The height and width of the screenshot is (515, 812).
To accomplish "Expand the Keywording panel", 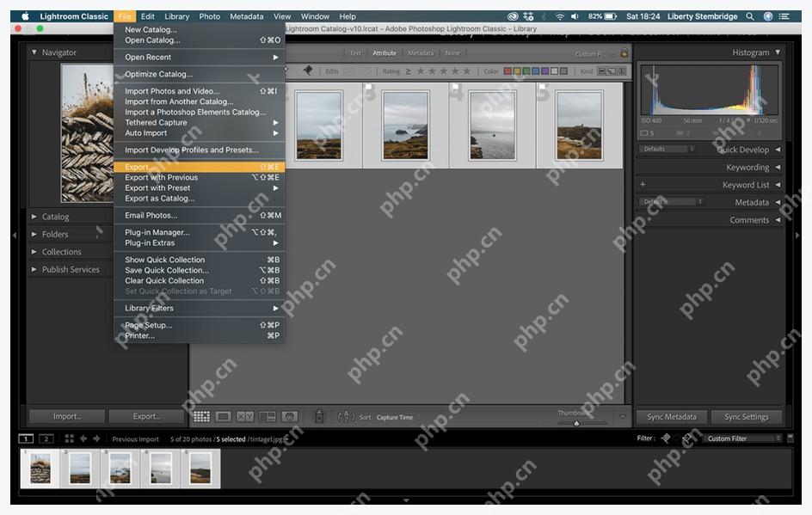I will coord(778,167).
